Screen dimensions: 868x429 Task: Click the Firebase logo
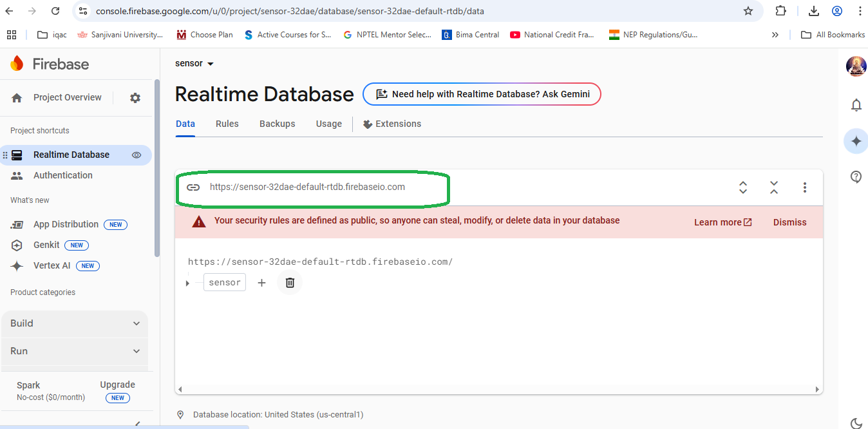(x=50, y=64)
